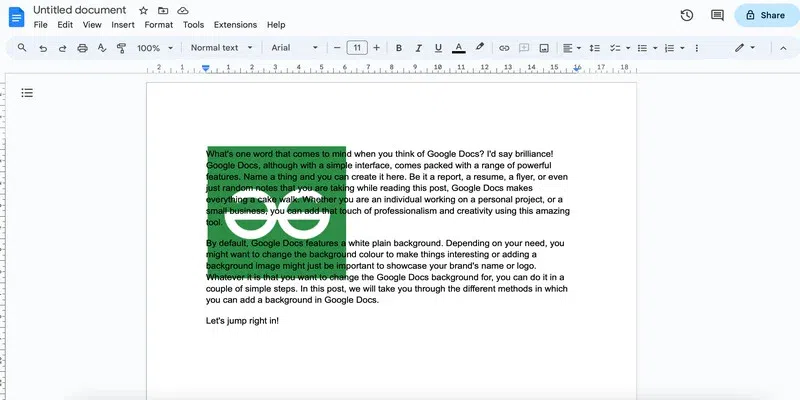Print the document
Image resolution: width=800 pixels, height=400 pixels.
[x=82, y=48]
